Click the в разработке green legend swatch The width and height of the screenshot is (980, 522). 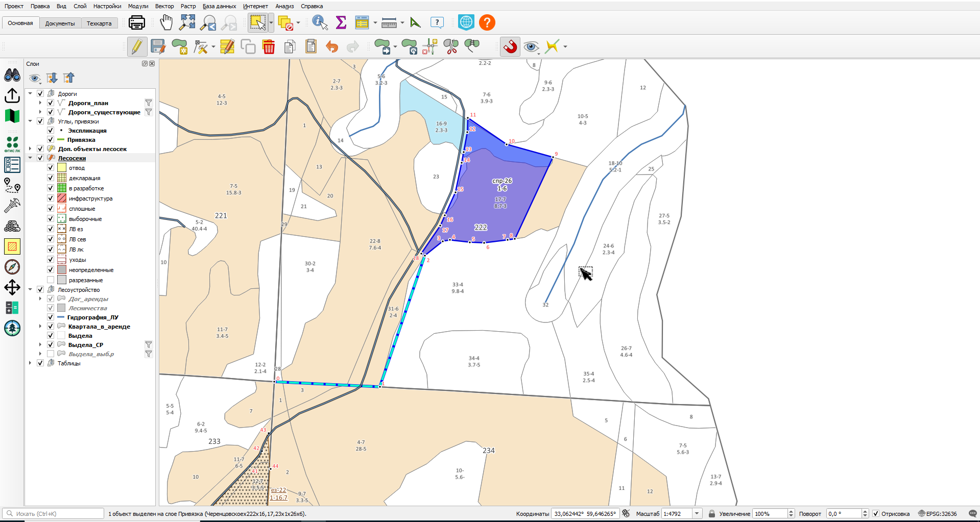(62, 188)
